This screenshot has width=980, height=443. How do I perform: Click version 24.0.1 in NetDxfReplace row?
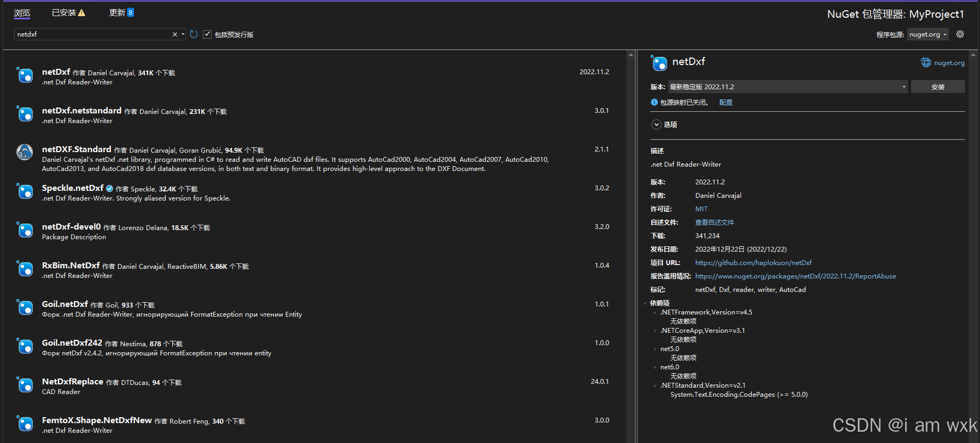[600, 382]
